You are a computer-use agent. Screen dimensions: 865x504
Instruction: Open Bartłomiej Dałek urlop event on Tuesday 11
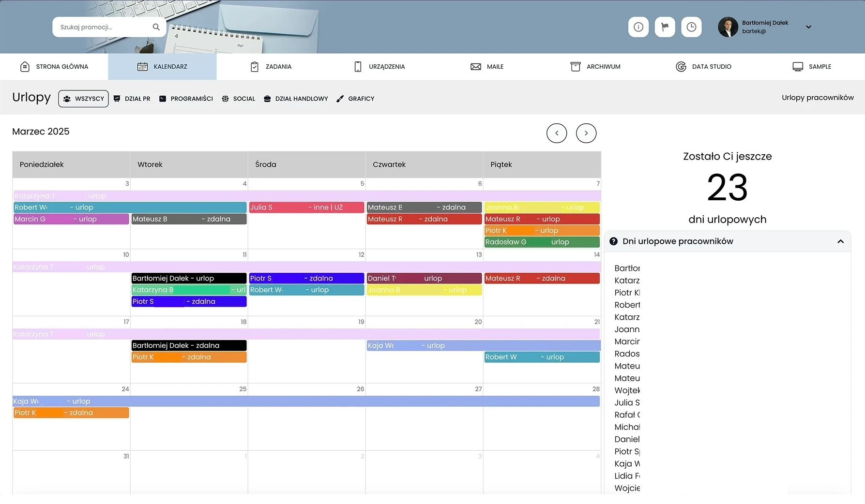pyautogui.click(x=189, y=279)
